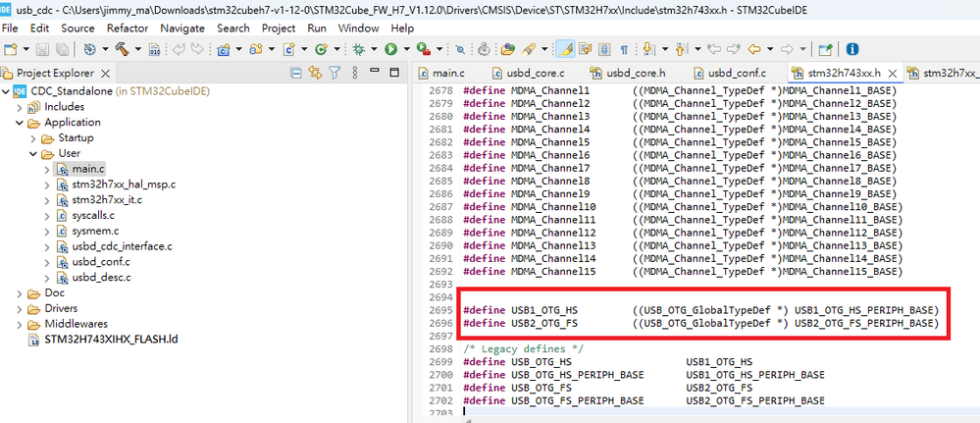Switch to the usbd_conf.c editor tab
The height and width of the screenshot is (423, 980).
(728, 74)
